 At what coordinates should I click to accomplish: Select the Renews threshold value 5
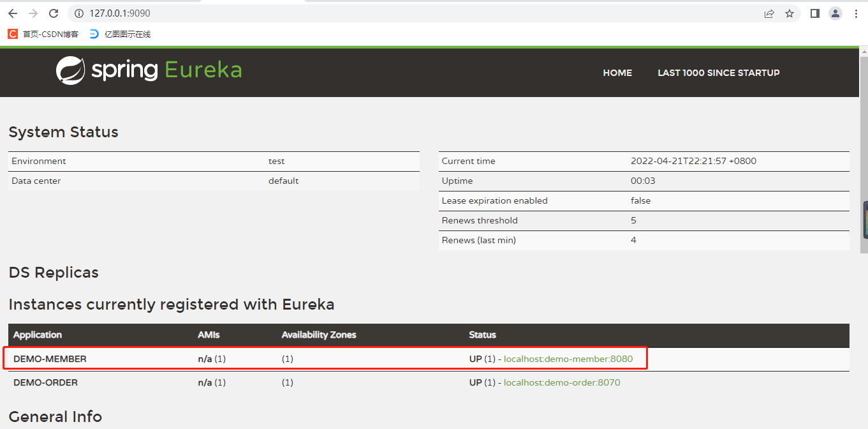pyautogui.click(x=633, y=220)
